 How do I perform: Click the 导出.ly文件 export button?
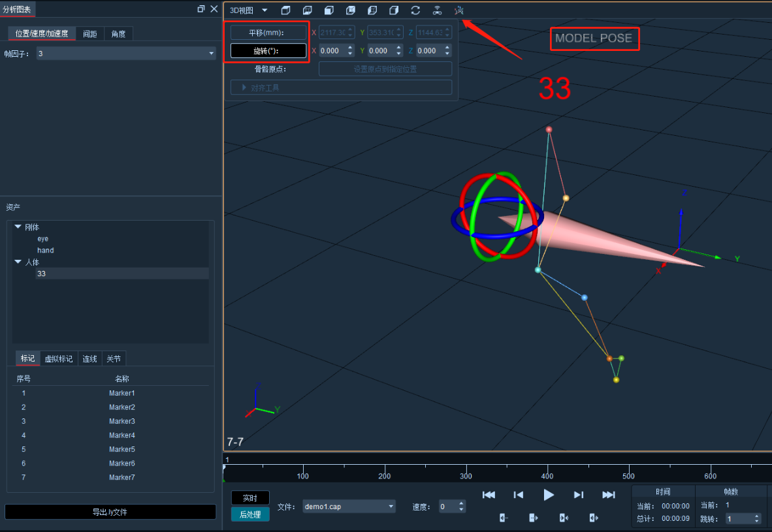coord(110,512)
